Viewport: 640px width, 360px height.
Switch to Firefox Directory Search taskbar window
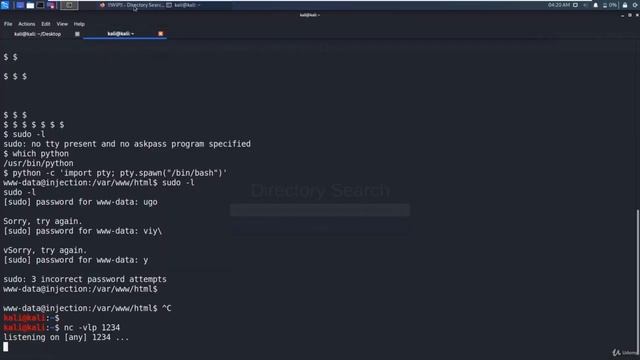click(x=131, y=5)
